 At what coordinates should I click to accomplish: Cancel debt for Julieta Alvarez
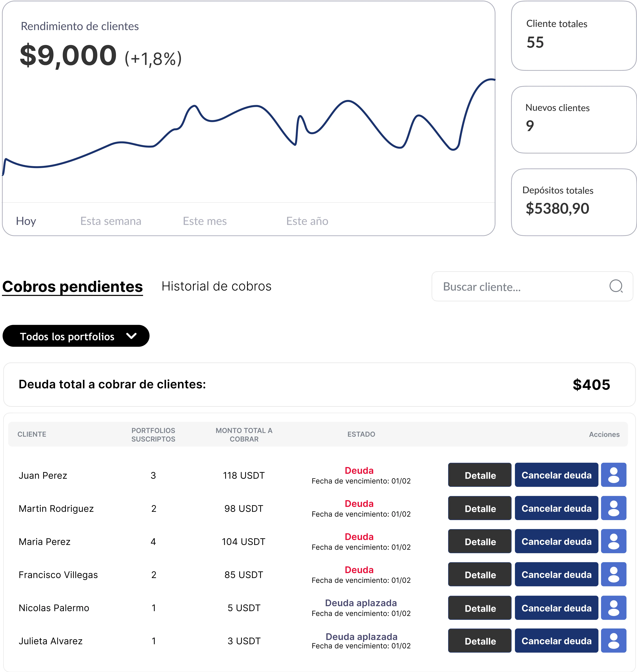point(556,641)
